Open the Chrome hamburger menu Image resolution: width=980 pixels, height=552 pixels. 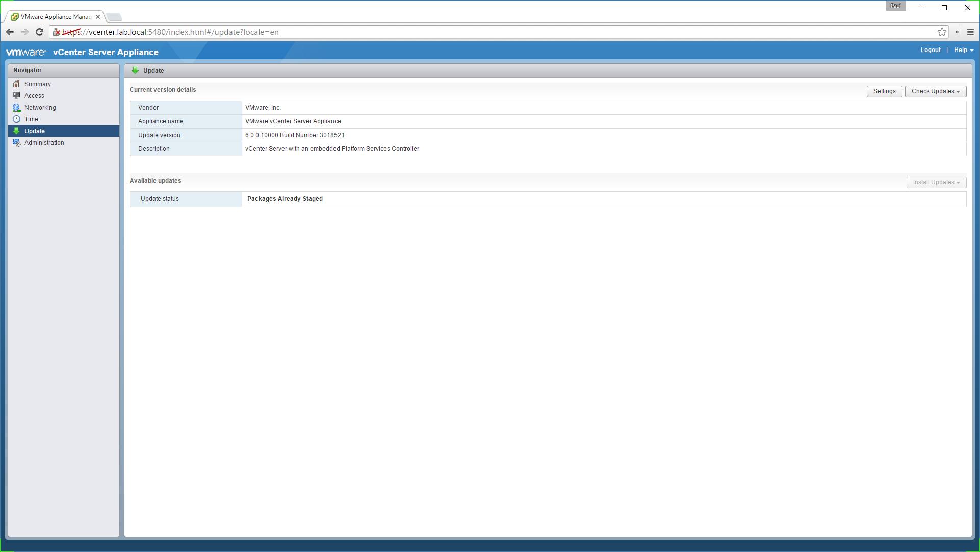click(970, 32)
